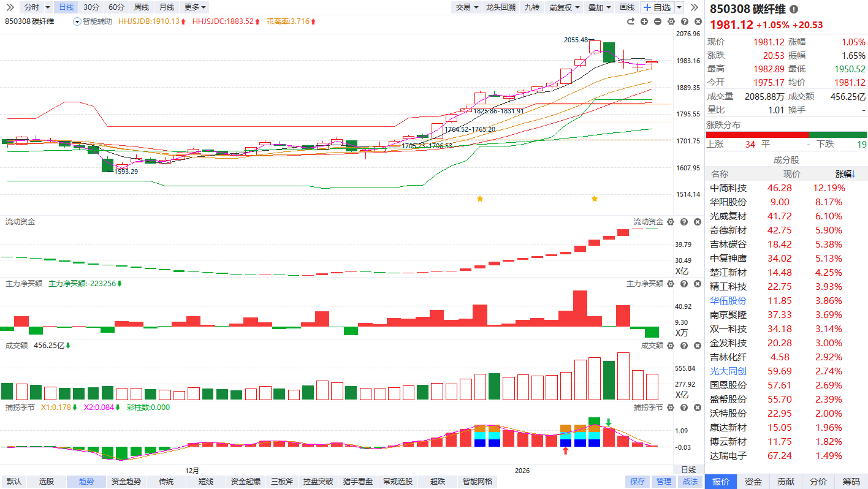Enable the 龙头回溯 overlay
The width and height of the screenshot is (868, 489).
[x=500, y=7]
